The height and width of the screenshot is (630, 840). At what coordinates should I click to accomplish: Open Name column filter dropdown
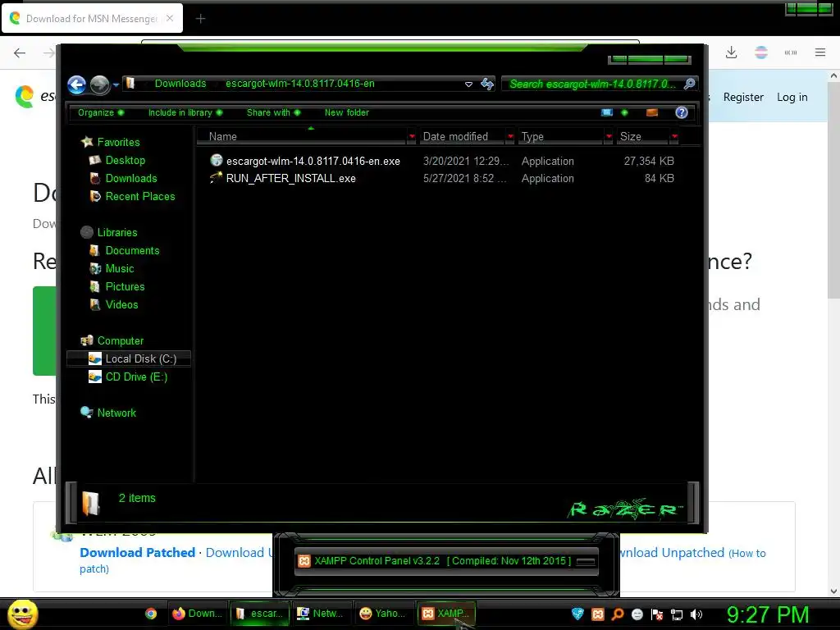coord(412,137)
